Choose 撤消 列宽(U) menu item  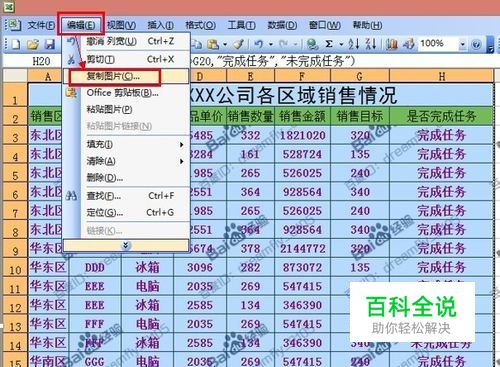(127, 41)
